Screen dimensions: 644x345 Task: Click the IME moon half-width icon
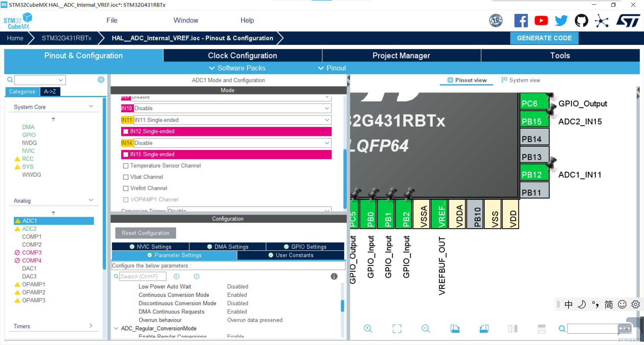[x=582, y=304]
